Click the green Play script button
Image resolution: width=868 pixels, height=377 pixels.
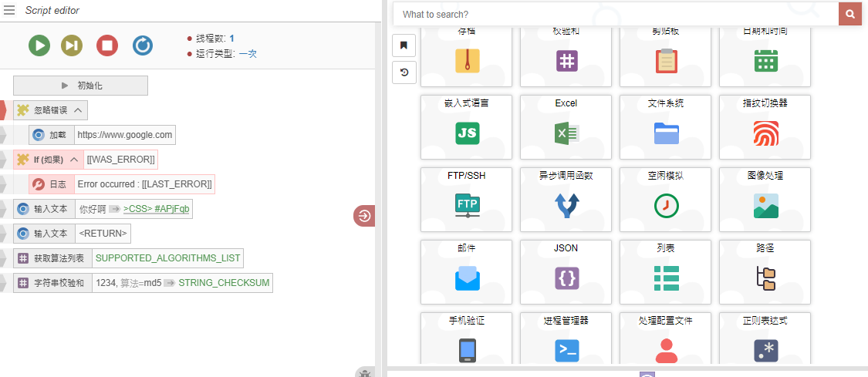click(39, 45)
